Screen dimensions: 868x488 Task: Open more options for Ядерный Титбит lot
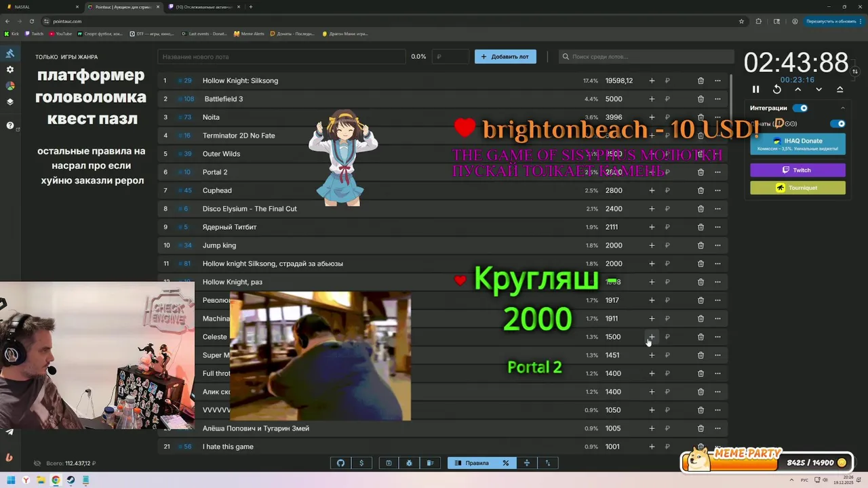click(717, 227)
